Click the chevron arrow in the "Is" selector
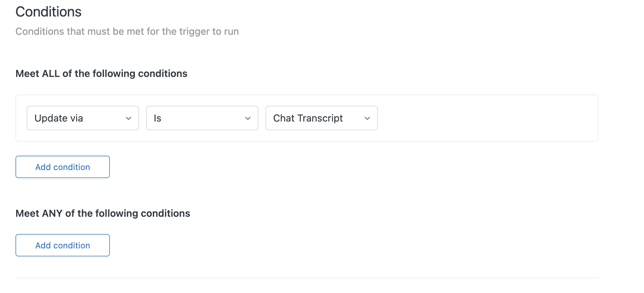Image resolution: width=644 pixels, height=293 pixels. [x=248, y=118]
